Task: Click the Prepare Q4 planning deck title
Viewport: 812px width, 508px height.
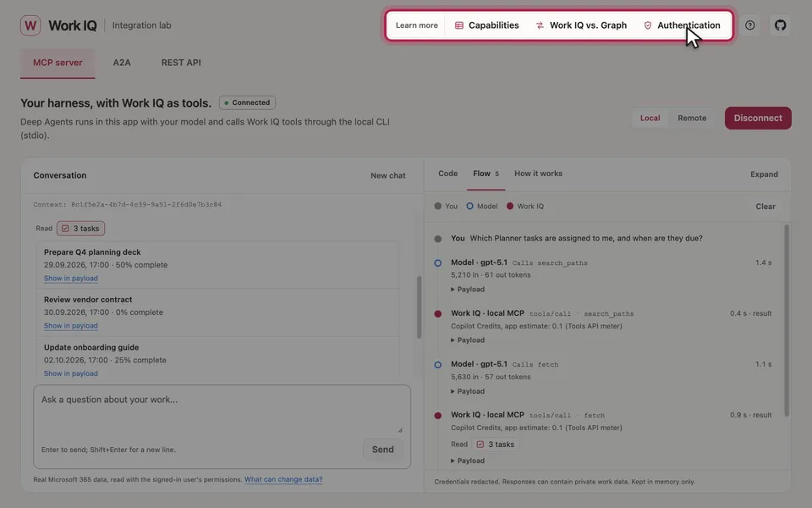Action: click(92, 252)
